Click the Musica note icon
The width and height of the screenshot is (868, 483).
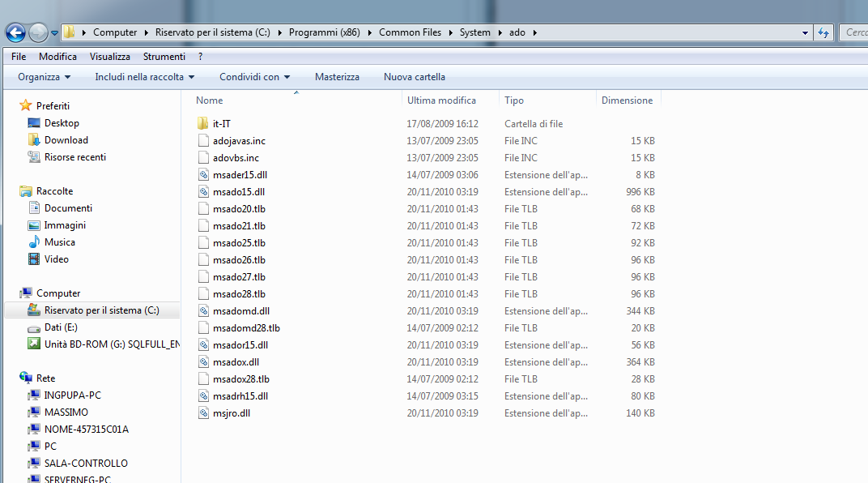[34, 242]
